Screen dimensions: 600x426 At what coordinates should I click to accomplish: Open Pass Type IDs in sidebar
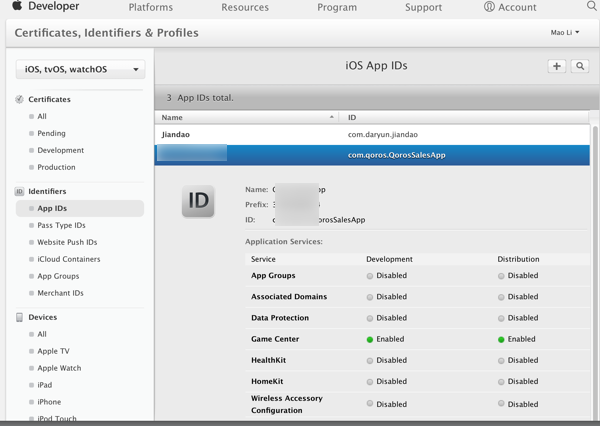point(61,226)
